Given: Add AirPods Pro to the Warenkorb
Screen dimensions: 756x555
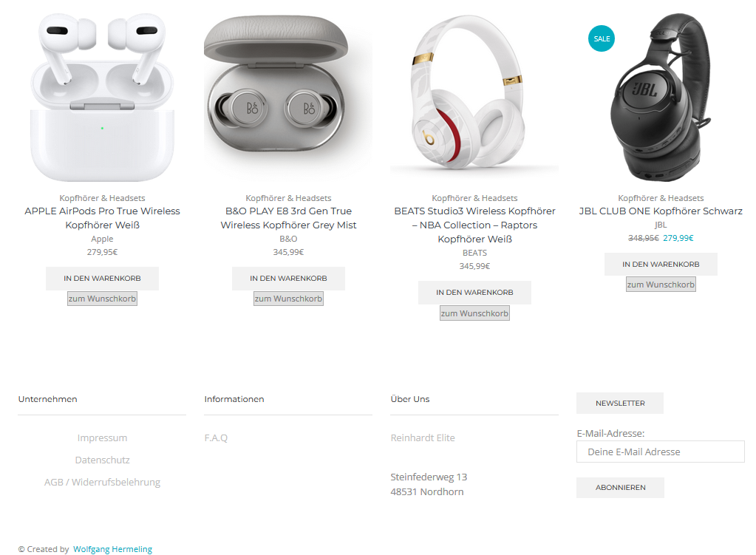Looking at the screenshot, I should click(102, 278).
